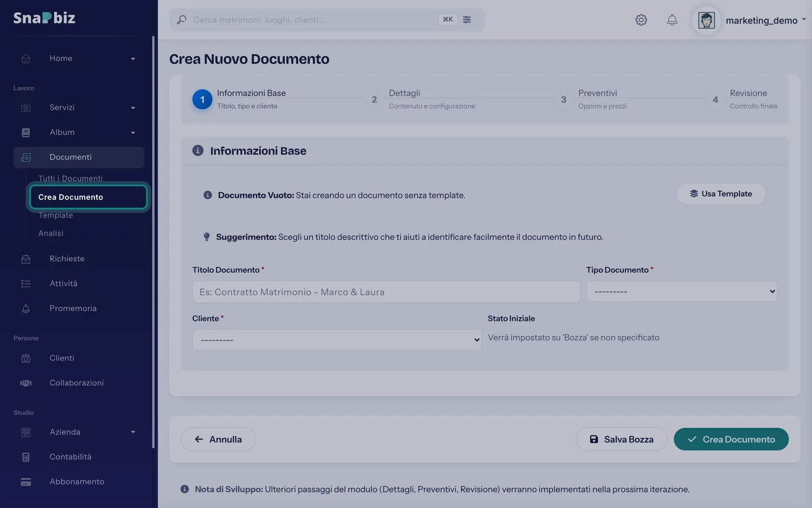This screenshot has height=508, width=812.
Task: Open the Template submenu item
Action: pos(56,215)
